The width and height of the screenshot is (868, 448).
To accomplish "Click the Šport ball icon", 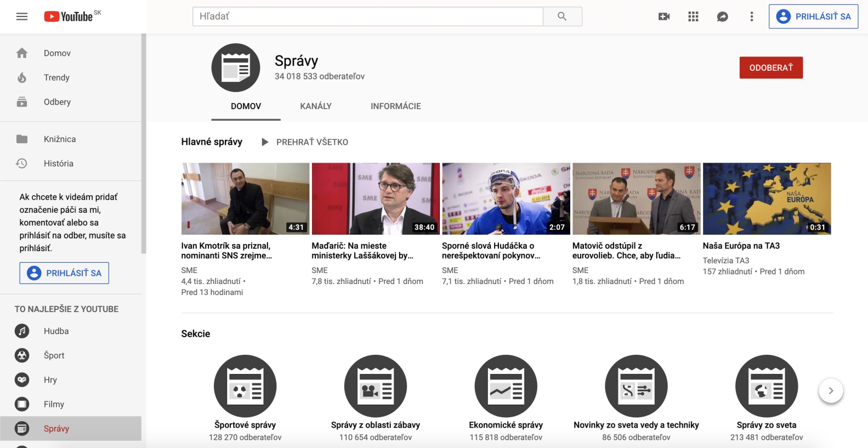I will coord(22,355).
